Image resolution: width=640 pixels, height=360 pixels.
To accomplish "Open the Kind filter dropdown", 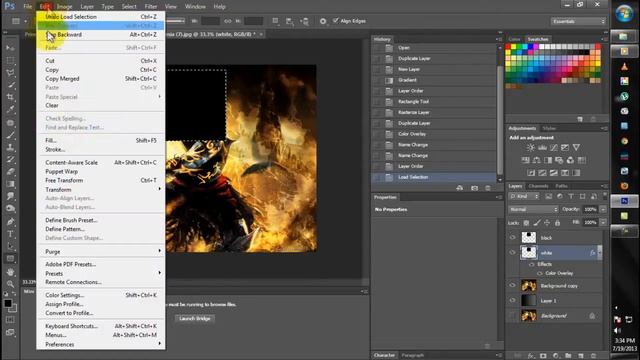I will [524, 196].
